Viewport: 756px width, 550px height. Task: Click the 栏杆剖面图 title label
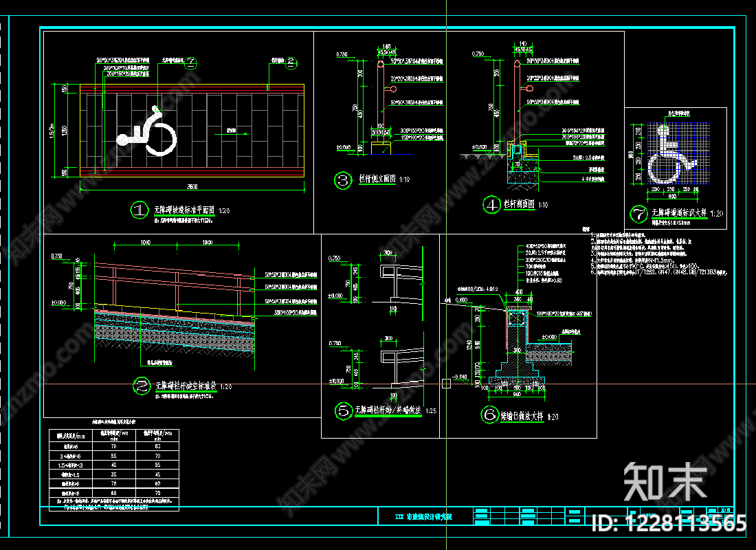click(x=520, y=204)
